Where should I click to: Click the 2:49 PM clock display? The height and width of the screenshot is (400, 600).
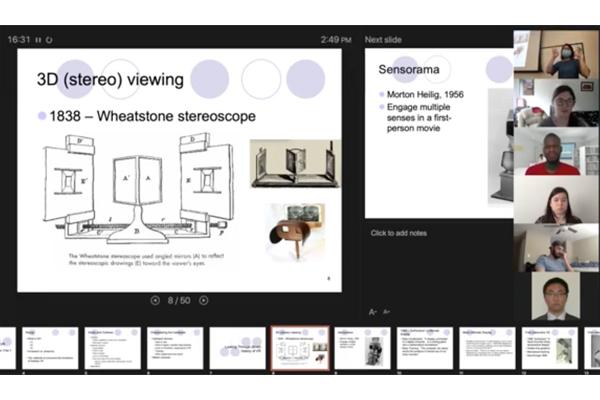pos(336,40)
